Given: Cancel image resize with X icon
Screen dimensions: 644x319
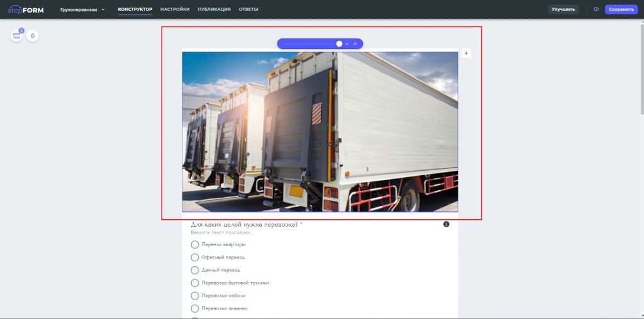Looking at the screenshot, I should tap(355, 44).
